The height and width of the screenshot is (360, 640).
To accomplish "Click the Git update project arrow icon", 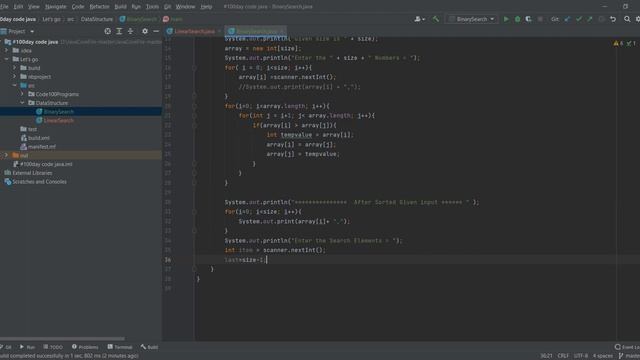I will click(x=567, y=19).
